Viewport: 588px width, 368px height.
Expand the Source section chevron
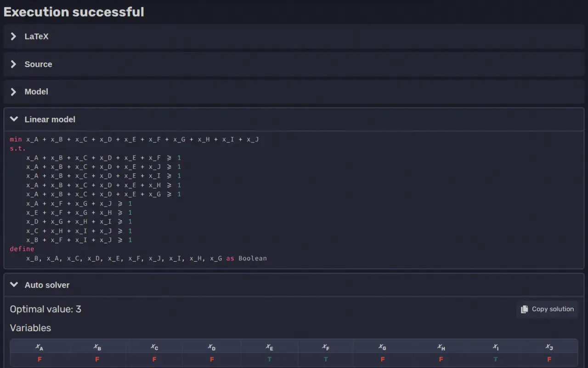pyautogui.click(x=14, y=64)
